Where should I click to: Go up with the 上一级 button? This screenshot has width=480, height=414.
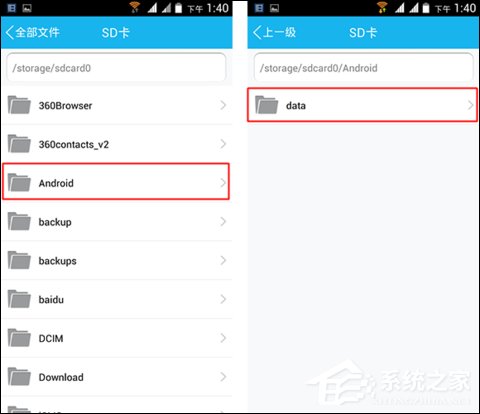point(274,33)
